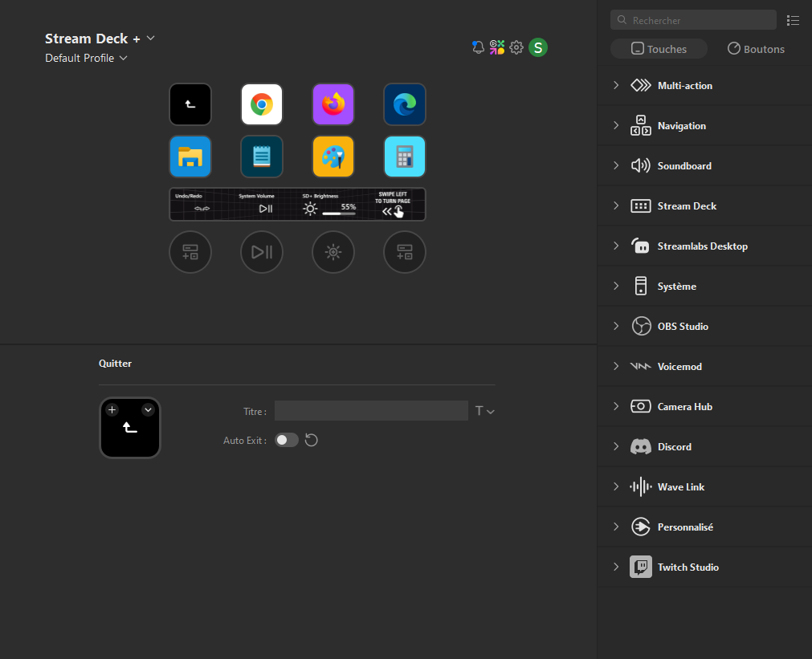Viewport: 812px width, 659px height.
Task: Click the plus icon on key preview
Action: tap(112, 410)
